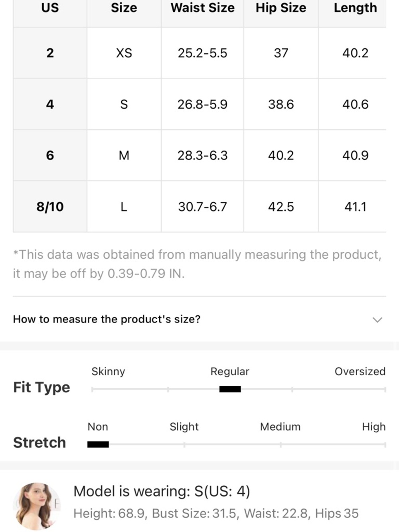Click the Length column header
The height and width of the screenshot is (532, 399).
click(355, 8)
